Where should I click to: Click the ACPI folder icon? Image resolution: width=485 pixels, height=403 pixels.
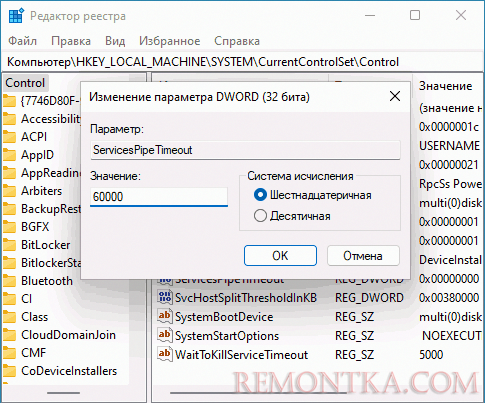[x=9, y=137]
